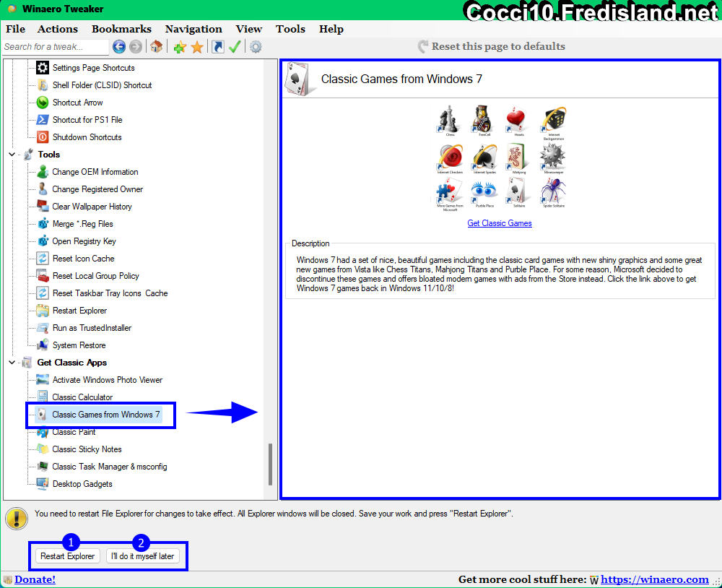Click the tree panel vertical scrollbar thumb
This screenshot has height=588, width=722.
coord(270,464)
